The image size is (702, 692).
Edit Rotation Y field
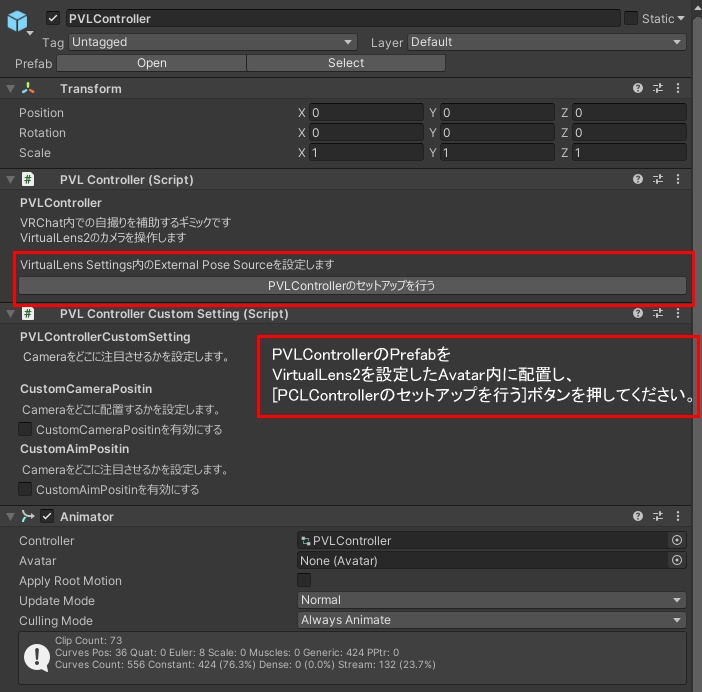click(x=497, y=132)
